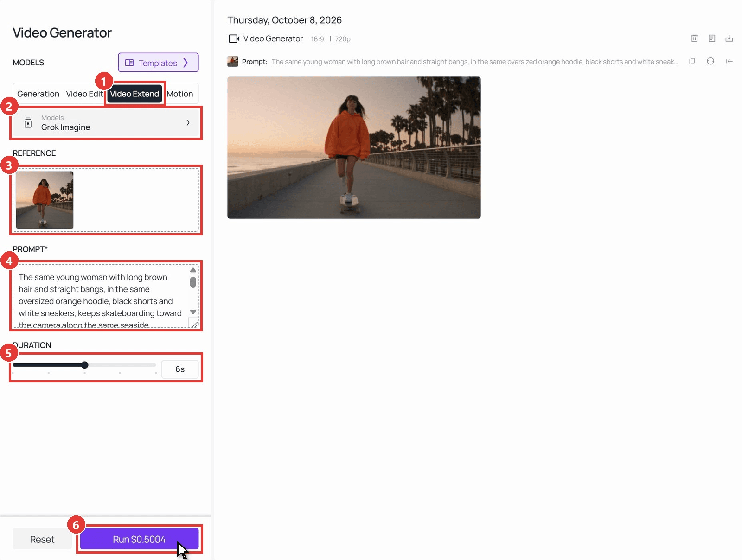This screenshot has width=742, height=560.
Task: Switch to the Video Edit tab
Action: pyautogui.click(x=84, y=94)
